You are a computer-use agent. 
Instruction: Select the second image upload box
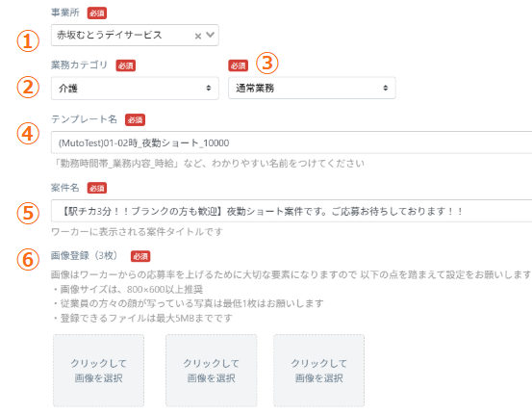(211, 371)
